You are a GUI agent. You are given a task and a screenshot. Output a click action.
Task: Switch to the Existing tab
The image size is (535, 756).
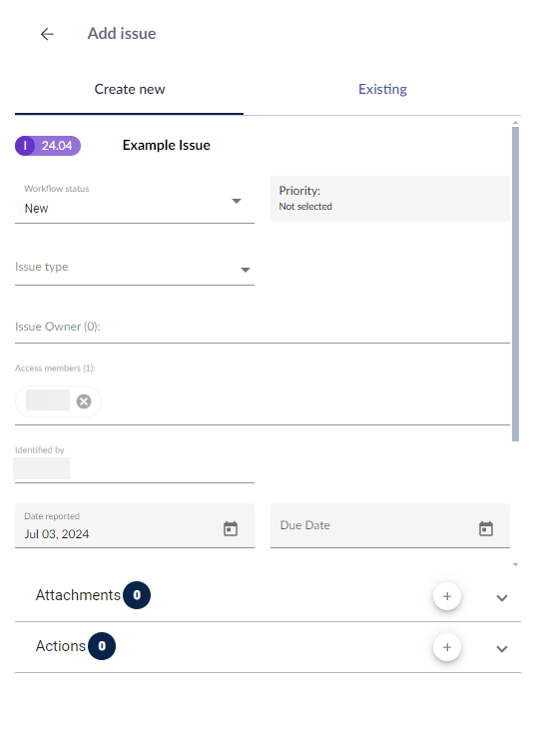coord(382,90)
